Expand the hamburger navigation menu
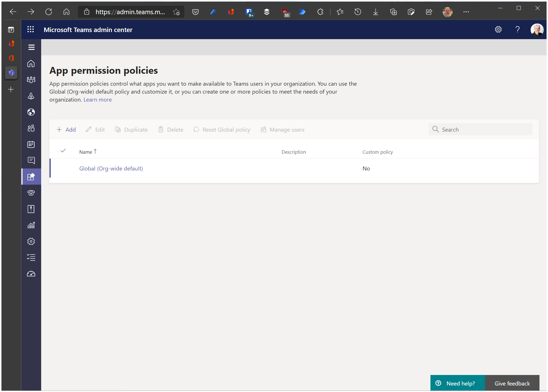548x392 pixels. pyautogui.click(x=31, y=47)
